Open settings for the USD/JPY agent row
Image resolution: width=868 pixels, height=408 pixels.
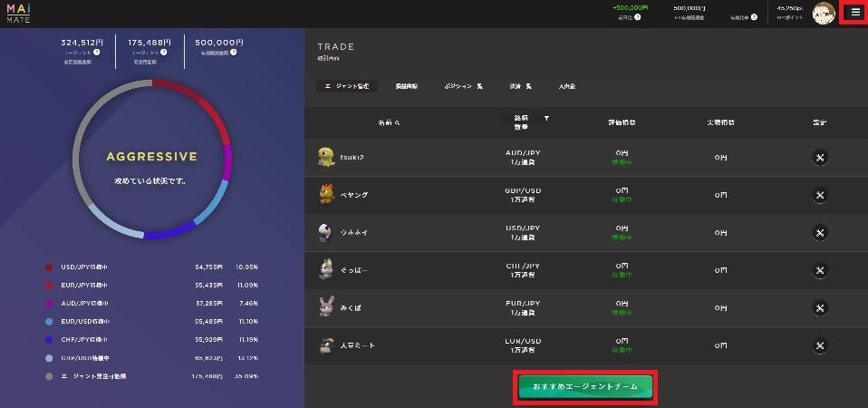(820, 233)
